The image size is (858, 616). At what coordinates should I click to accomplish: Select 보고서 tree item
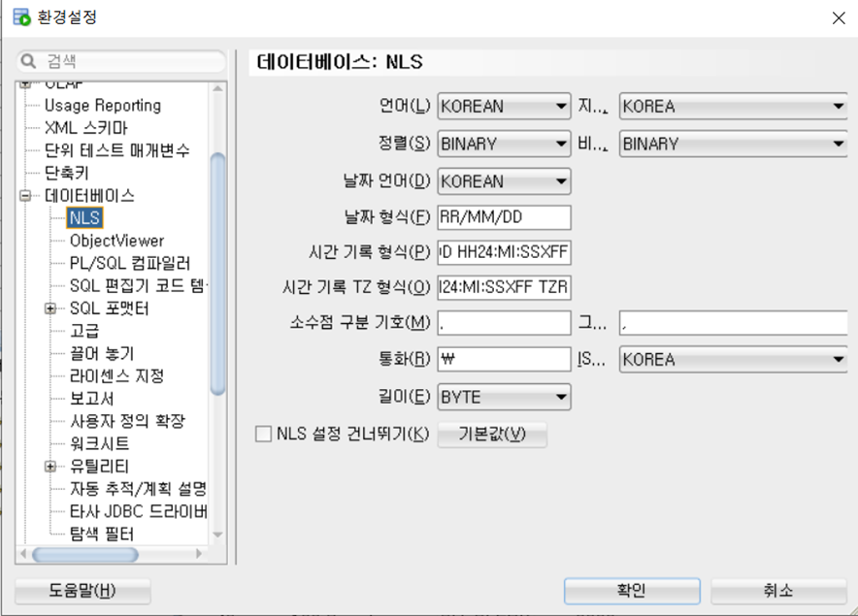tap(91, 399)
